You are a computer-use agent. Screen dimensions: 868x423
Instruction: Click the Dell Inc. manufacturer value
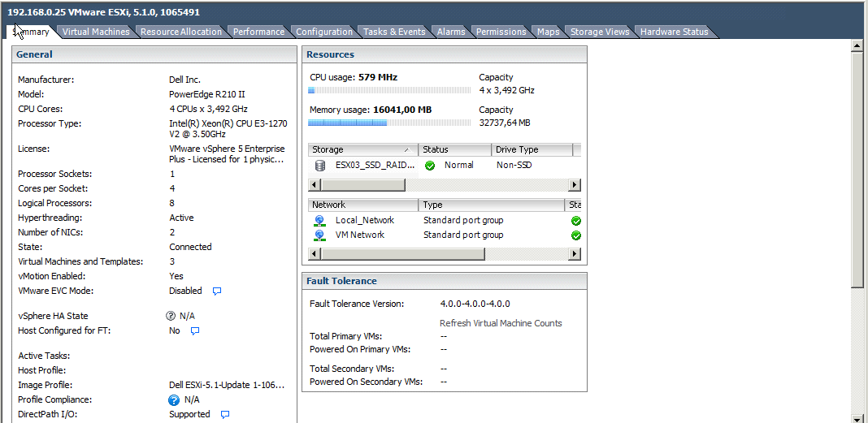pos(184,80)
